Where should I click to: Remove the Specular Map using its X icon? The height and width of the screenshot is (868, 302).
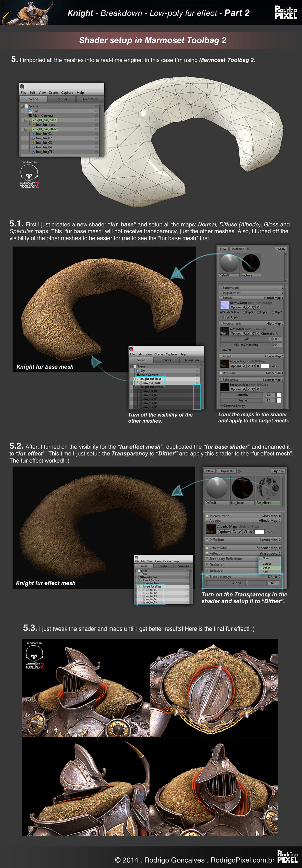258,389
